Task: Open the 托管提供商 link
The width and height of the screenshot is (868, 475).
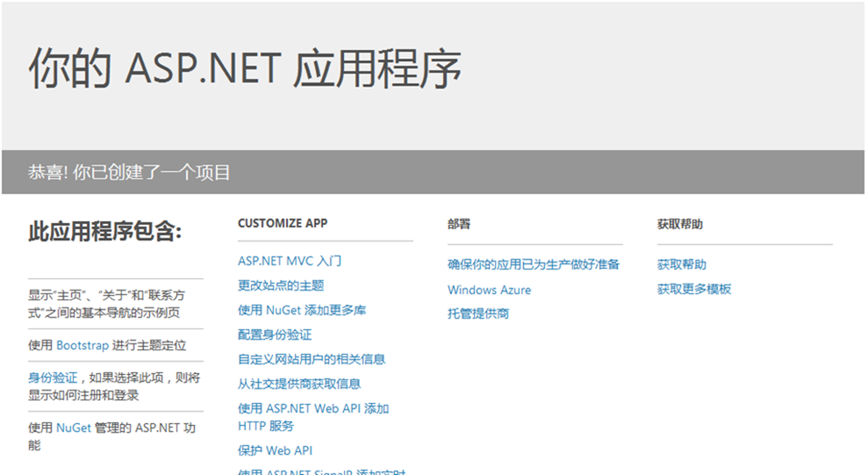Action: coord(478,313)
